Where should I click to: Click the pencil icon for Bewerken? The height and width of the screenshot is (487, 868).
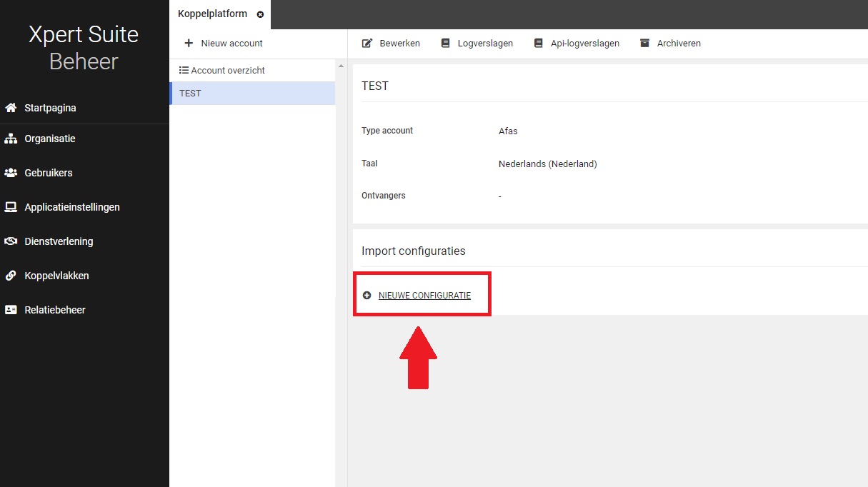pyautogui.click(x=367, y=44)
